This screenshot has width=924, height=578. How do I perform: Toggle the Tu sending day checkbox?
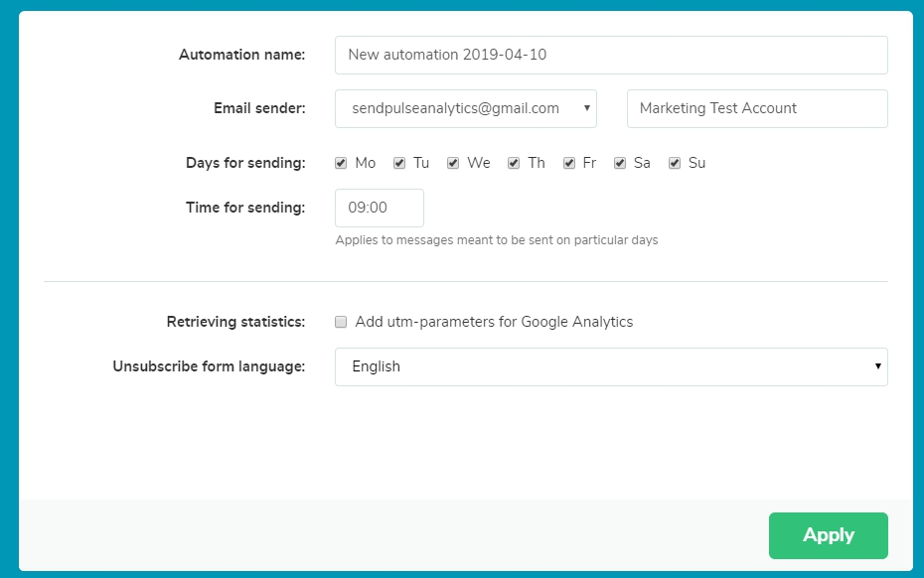[398, 163]
